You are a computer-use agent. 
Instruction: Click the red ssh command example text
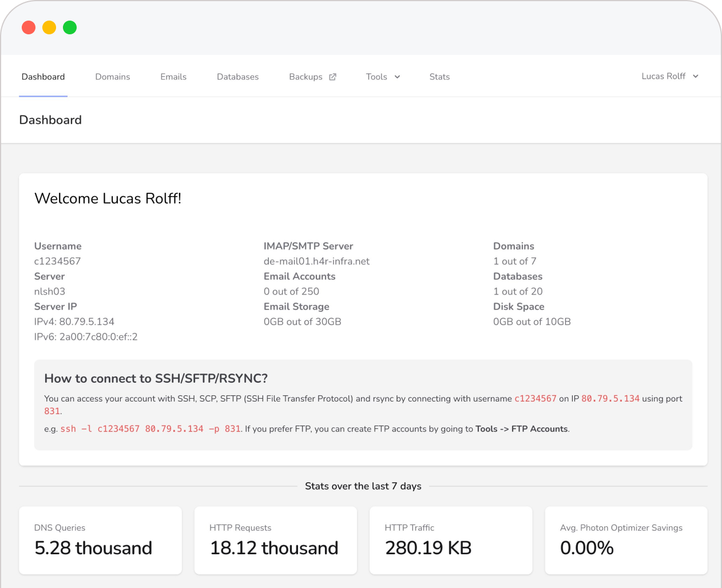click(150, 429)
